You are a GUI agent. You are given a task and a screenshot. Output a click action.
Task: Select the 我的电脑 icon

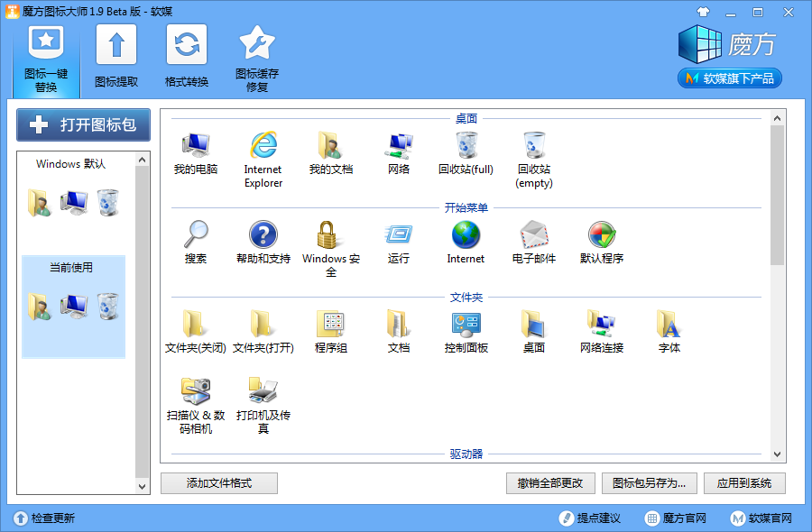pos(196,153)
